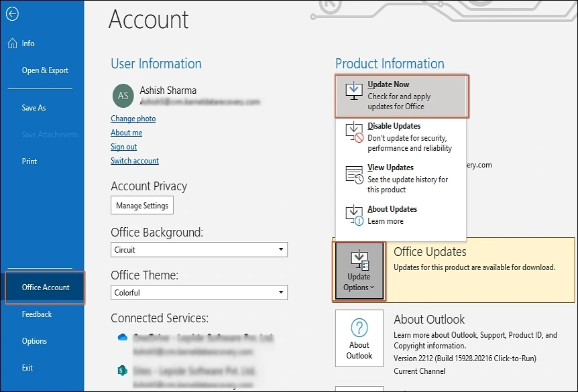
Task: Click the Version 2212 build text
Action: coord(465,358)
